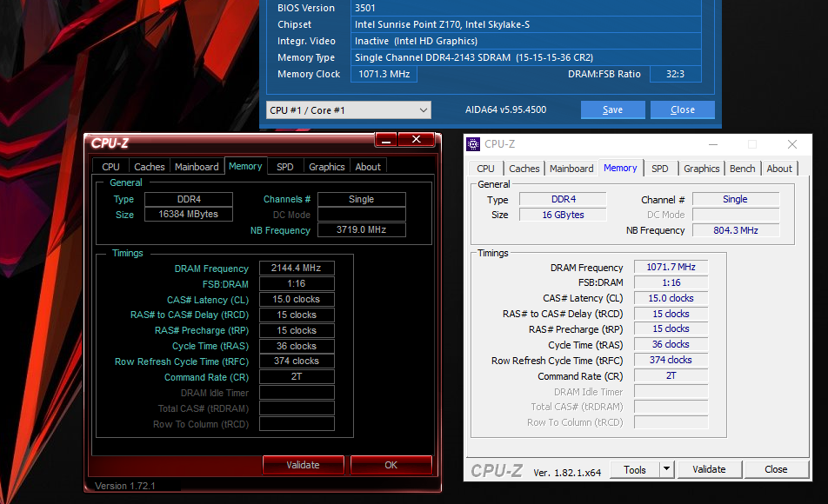Click tRFC value 374 clocks in red CPU-Z

click(297, 361)
